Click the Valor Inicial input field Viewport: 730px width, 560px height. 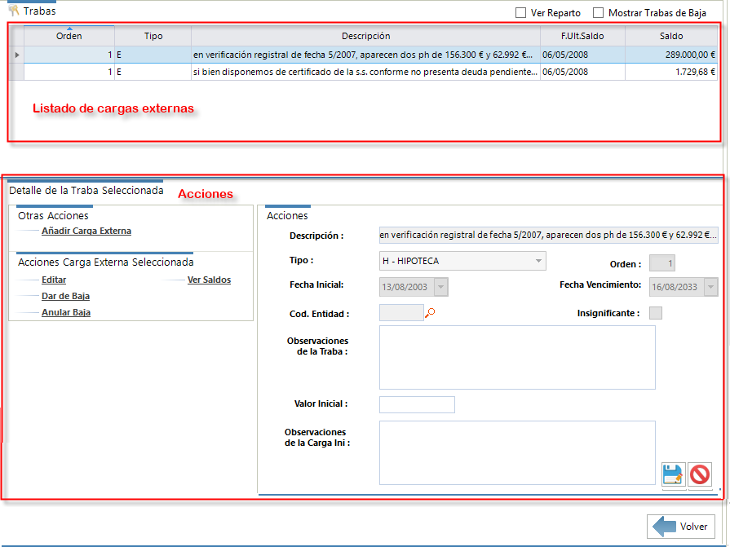(417, 404)
